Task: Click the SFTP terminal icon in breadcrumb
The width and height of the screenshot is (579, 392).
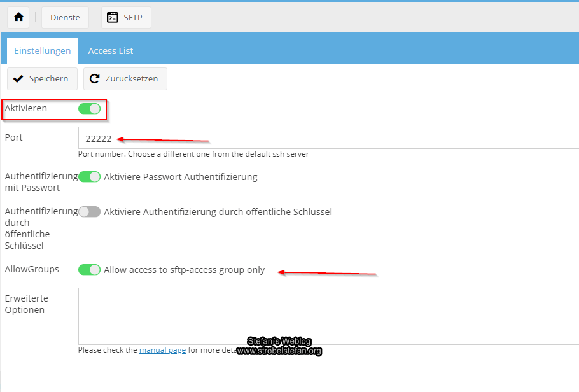Action: (113, 17)
